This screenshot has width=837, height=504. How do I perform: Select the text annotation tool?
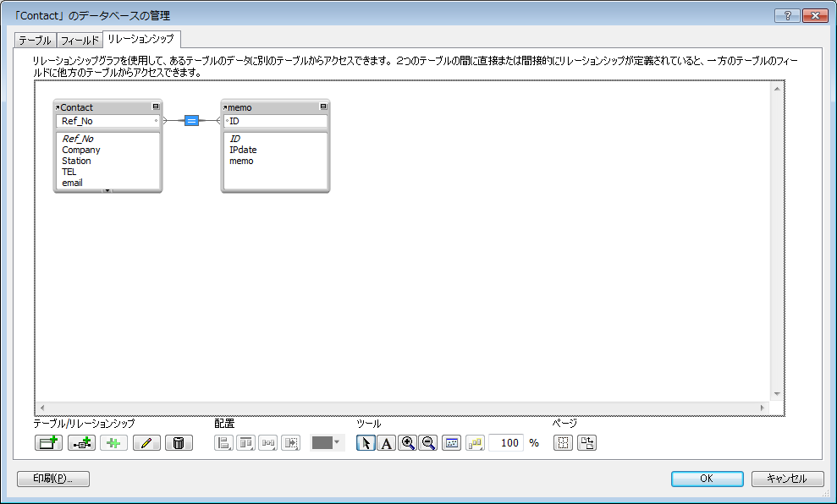point(387,442)
